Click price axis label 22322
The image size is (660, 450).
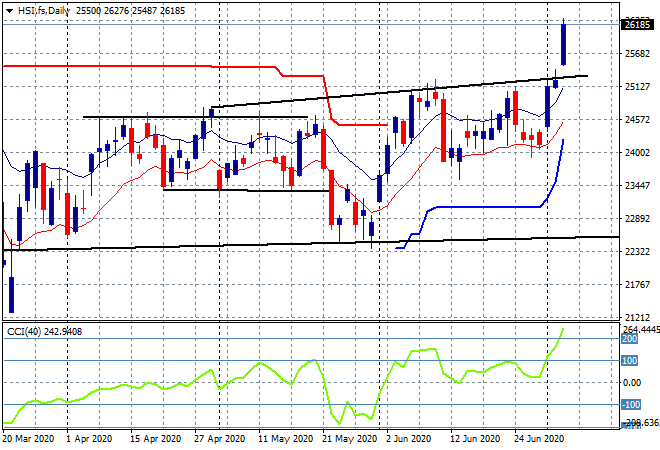click(638, 251)
